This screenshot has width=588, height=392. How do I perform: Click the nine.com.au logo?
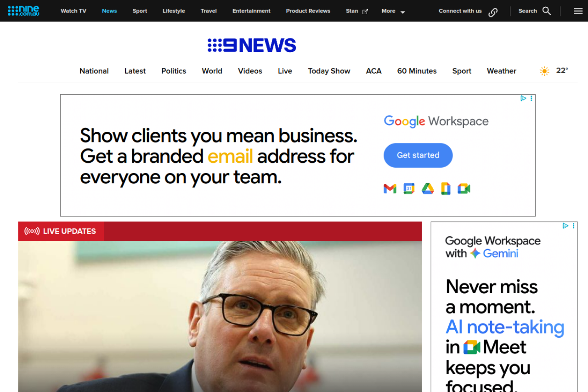point(23,11)
